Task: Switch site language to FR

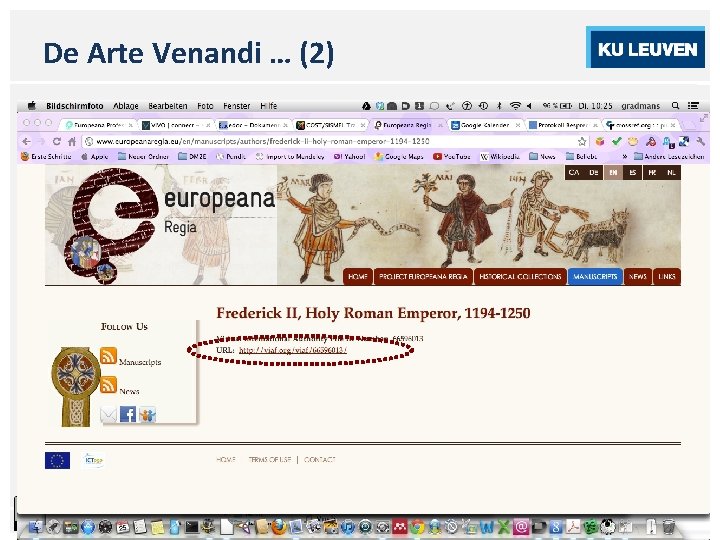Action: 652,173
